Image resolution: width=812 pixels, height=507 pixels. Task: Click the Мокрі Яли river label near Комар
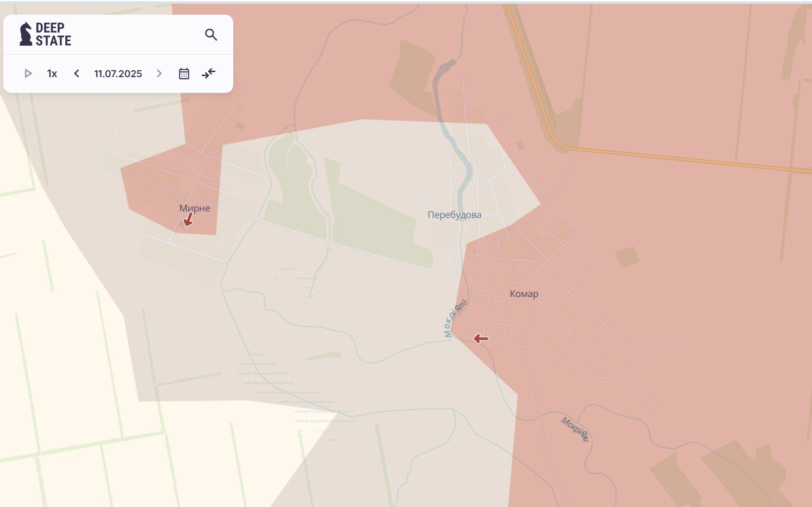(455, 318)
